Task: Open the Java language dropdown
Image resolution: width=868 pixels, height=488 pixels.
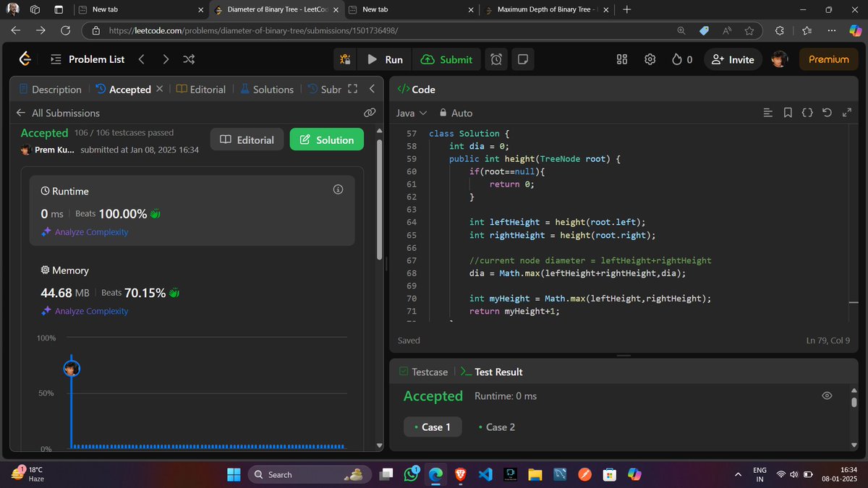Action: 412,113
